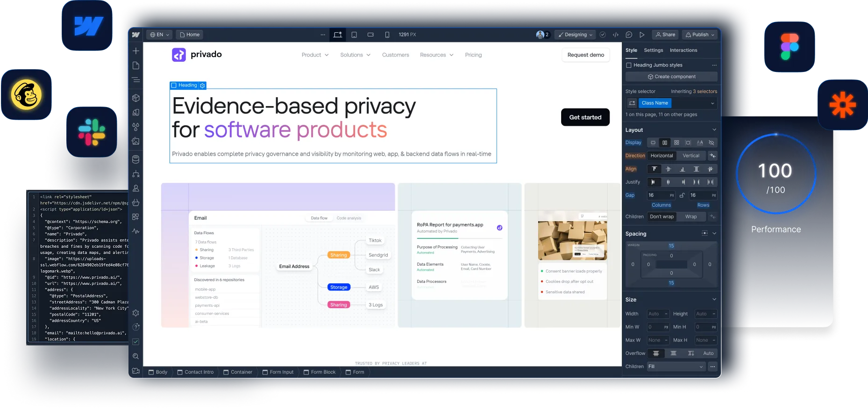This screenshot has height=411, width=868.
Task: Check the Heading Jumbo styles checkbox
Action: coord(629,65)
